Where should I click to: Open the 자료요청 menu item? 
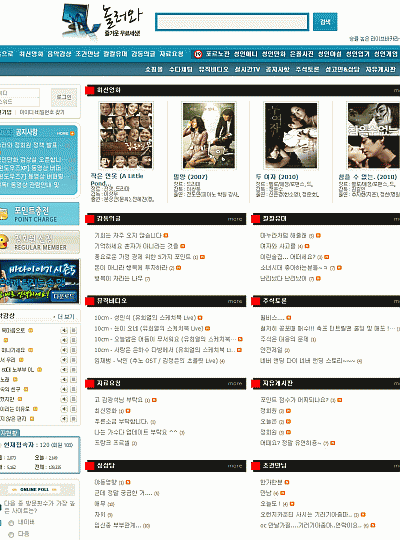tap(171, 54)
